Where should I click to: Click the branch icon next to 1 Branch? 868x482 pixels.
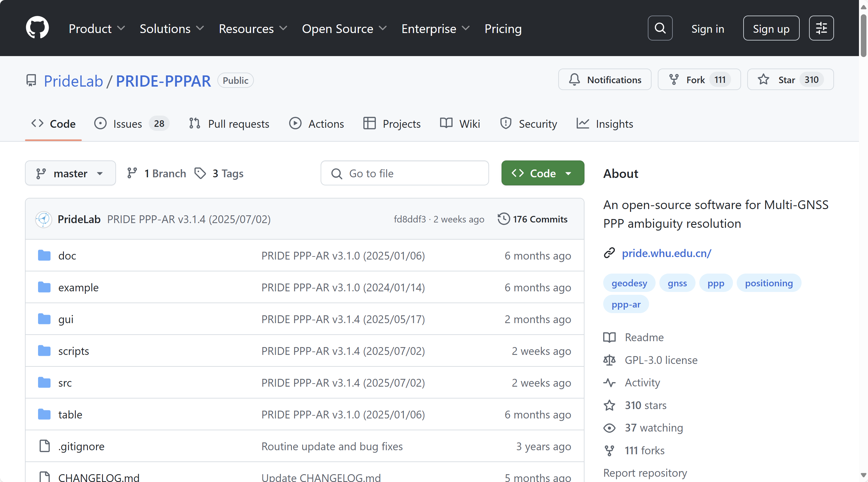coord(132,173)
